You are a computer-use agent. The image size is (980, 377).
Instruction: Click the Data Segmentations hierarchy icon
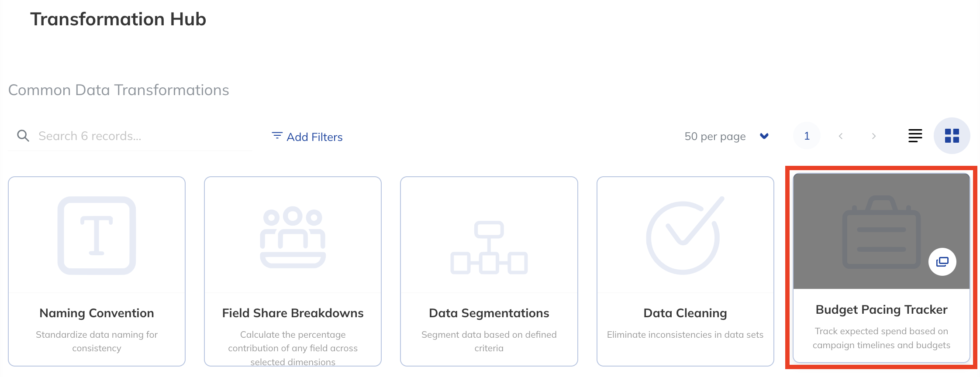pos(489,247)
